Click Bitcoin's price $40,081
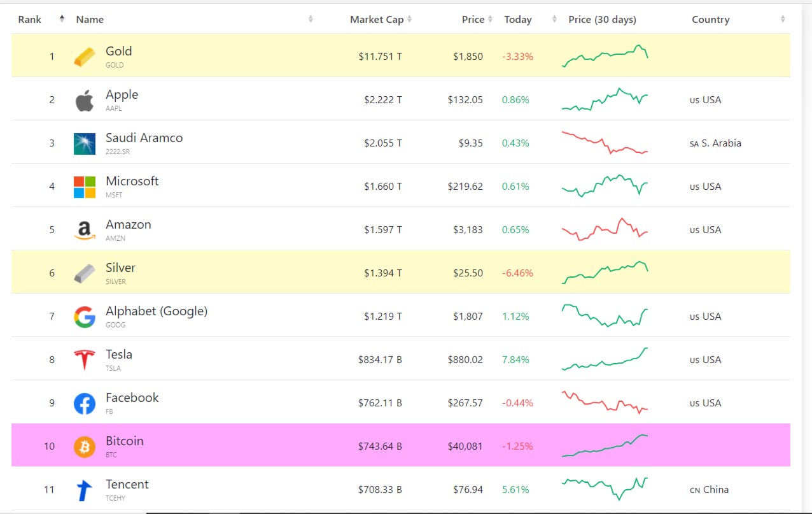Image resolution: width=812 pixels, height=514 pixels. pos(465,446)
